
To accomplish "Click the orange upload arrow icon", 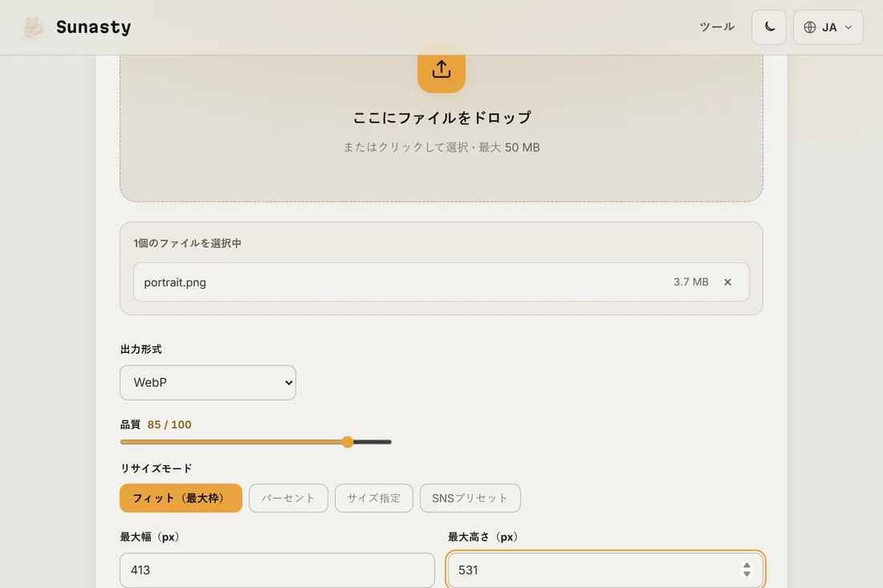I will click(441, 70).
